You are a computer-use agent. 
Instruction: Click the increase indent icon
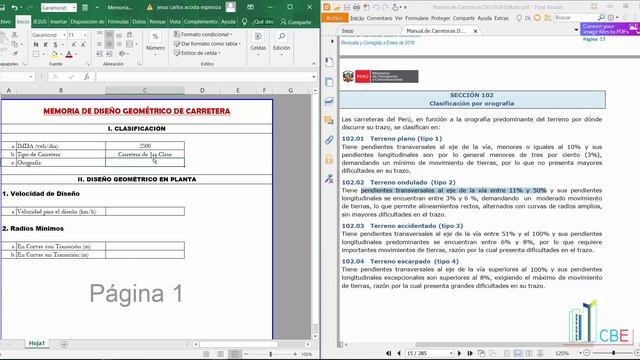point(109,54)
